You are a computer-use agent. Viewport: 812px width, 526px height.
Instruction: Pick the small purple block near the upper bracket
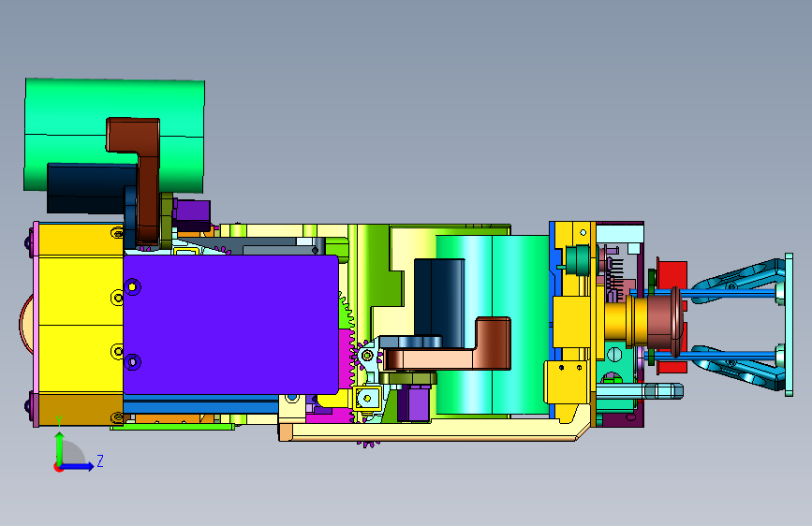(192, 214)
